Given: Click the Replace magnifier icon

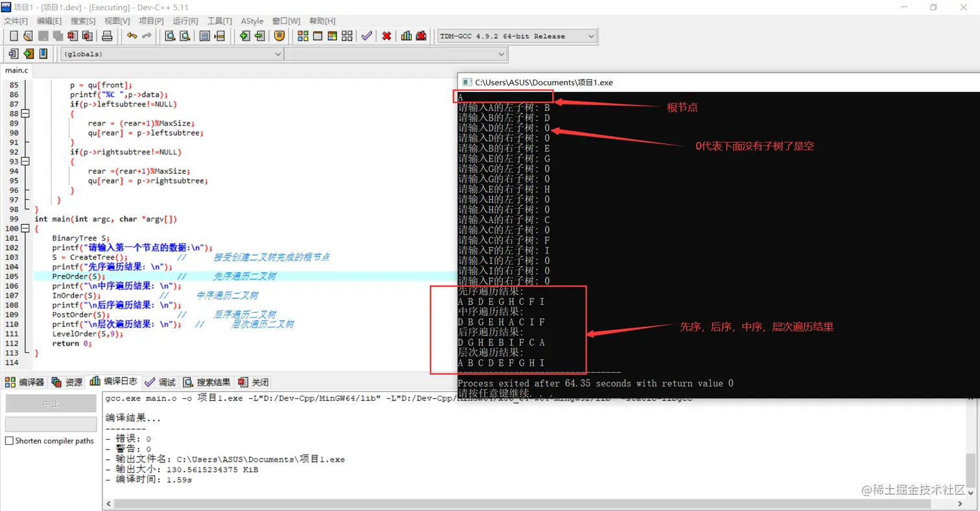Looking at the screenshot, I should point(185,36).
